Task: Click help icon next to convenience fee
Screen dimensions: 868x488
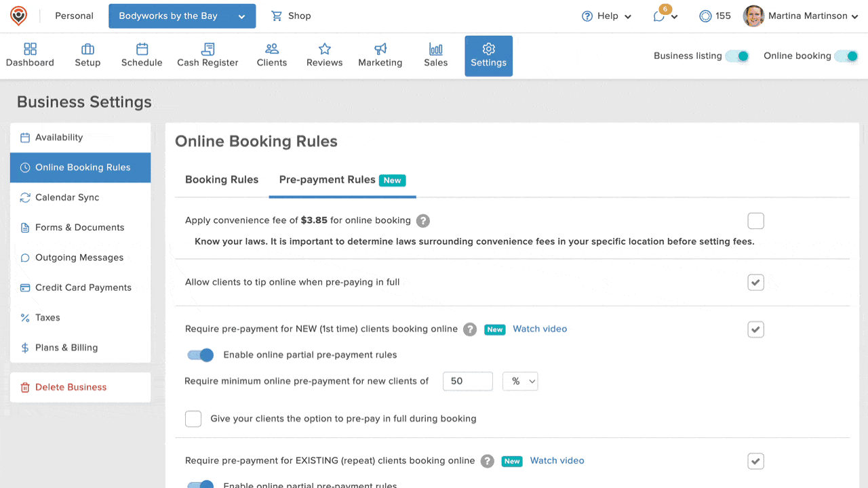Action: 423,221
